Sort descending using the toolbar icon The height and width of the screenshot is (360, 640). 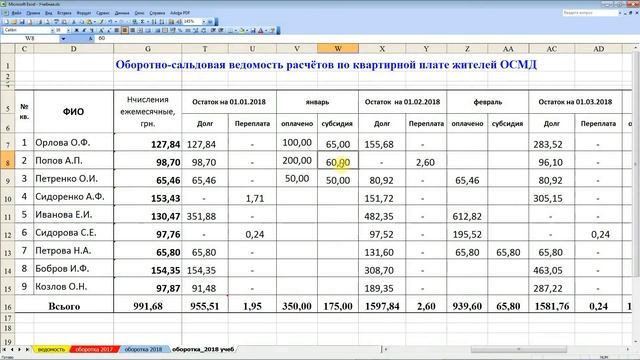[x=162, y=21]
